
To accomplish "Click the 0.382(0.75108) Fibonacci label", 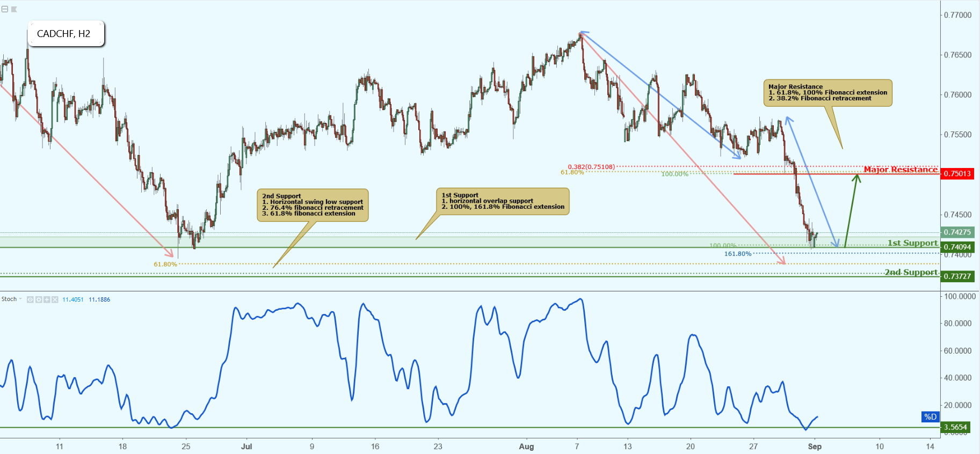I will pos(591,167).
